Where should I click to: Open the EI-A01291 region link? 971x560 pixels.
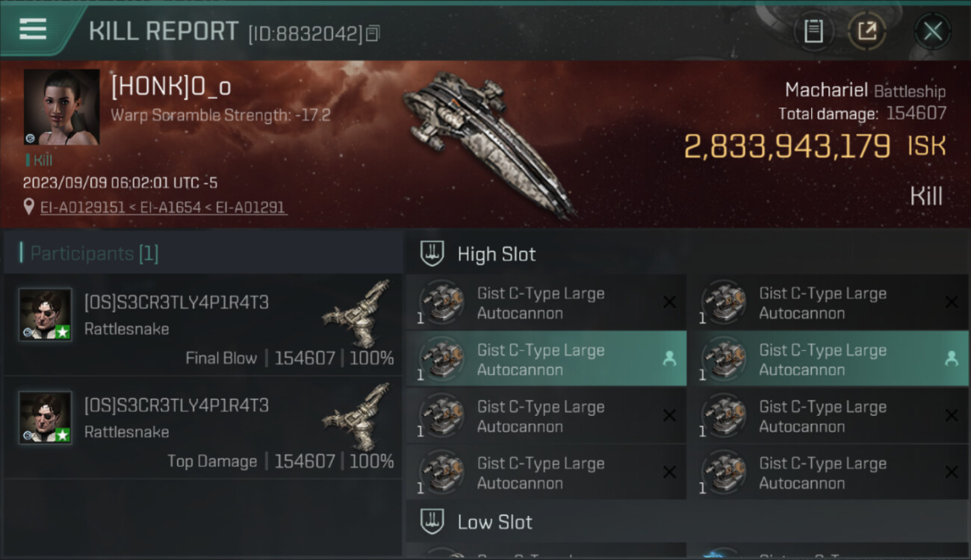(x=251, y=207)
